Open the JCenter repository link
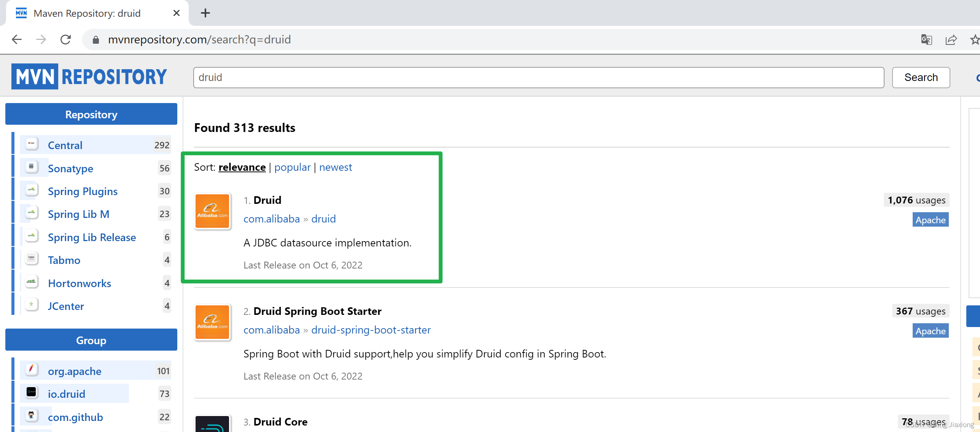The height and width of the screenshot is (432, 980). (66, 306)
